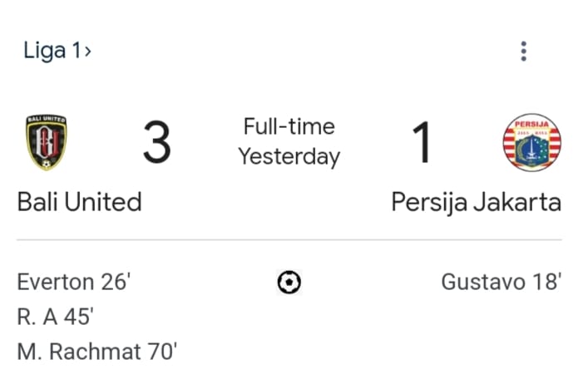Click the soccer ball goals icon
The image size is (588, 379).
[x=289, y=283]
